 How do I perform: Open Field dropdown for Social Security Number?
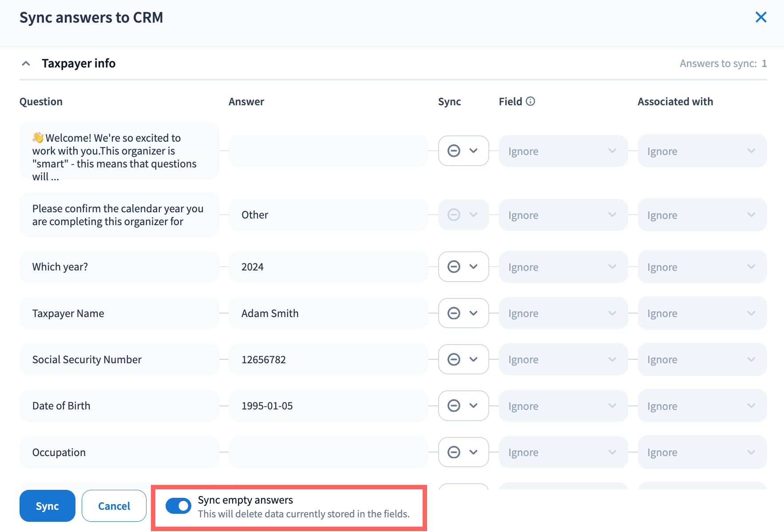[563, 359]
